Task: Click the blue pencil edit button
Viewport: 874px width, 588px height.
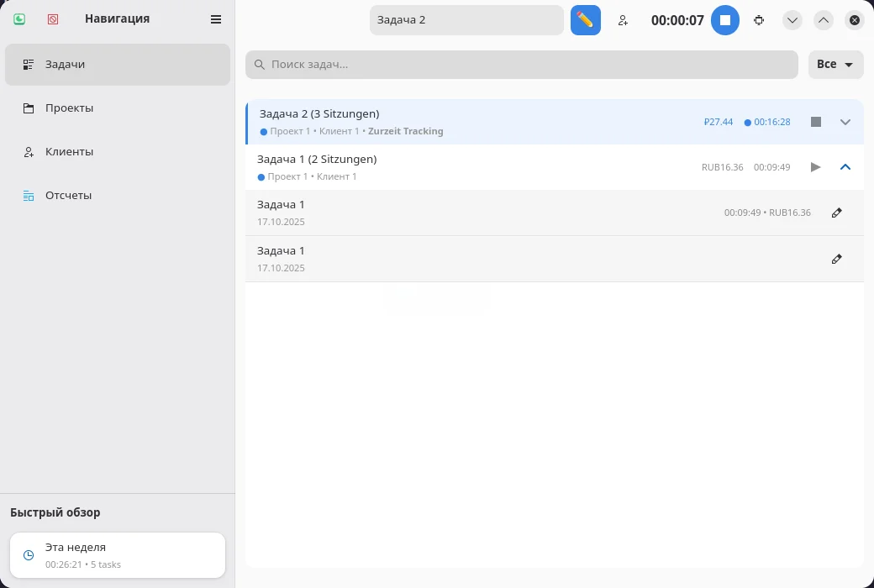Action: 585,20
